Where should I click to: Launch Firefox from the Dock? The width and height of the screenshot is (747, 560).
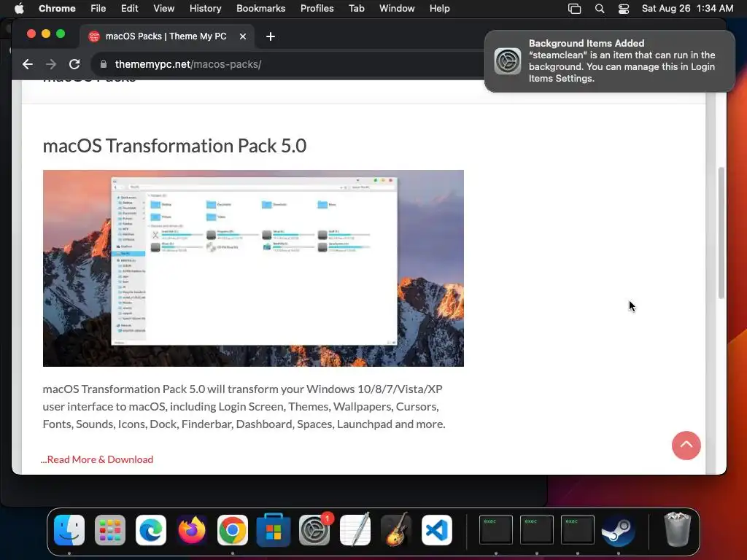pos(192,530)
